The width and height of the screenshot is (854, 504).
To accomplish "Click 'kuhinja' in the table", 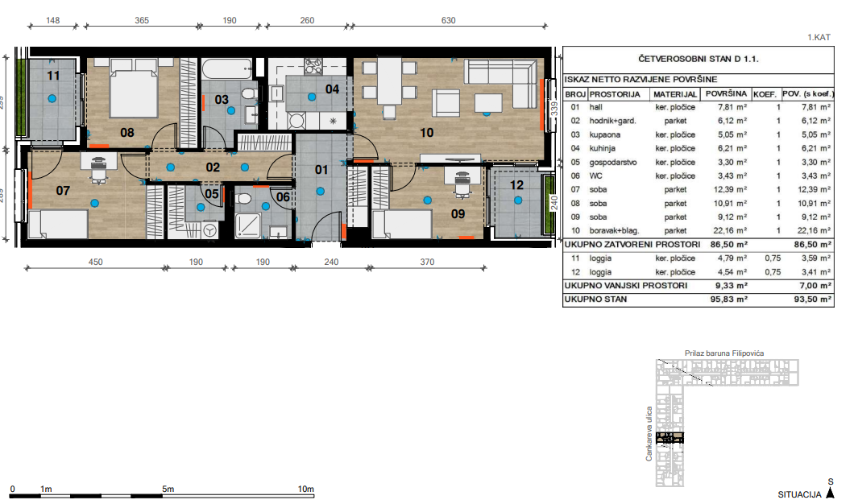I will click(x=603, y=148).
